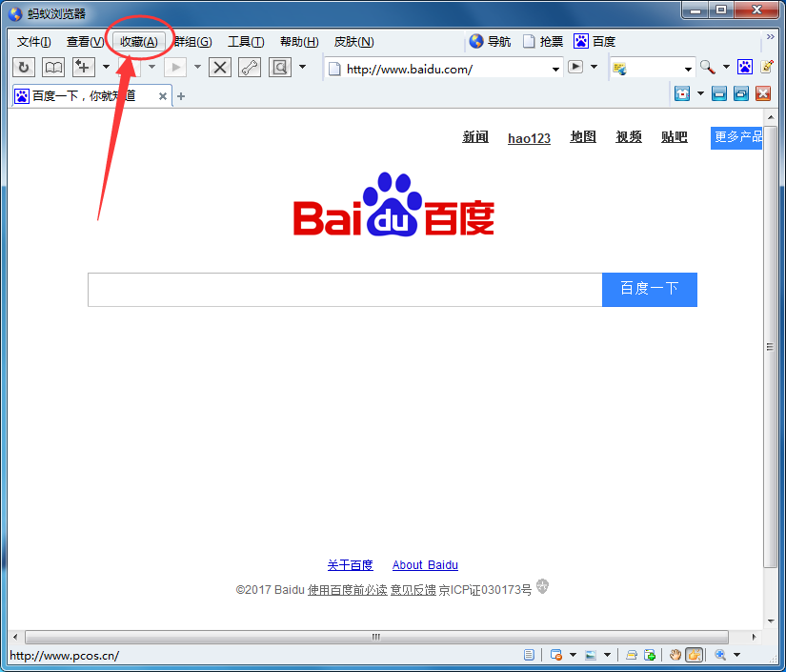Click the new tab plus-cursor toolbar icon
The width and height of the screenshot is (786, 672).
[x=83, y=67]
